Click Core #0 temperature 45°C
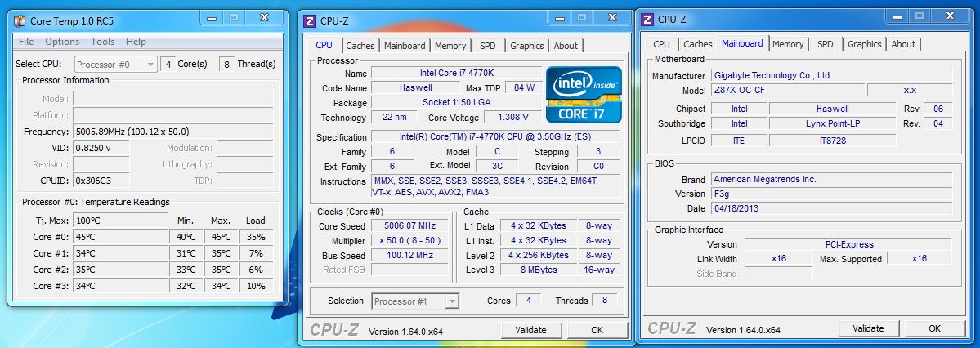The width and height of the screenshot is (980, 348). click(x=121, y=238)
